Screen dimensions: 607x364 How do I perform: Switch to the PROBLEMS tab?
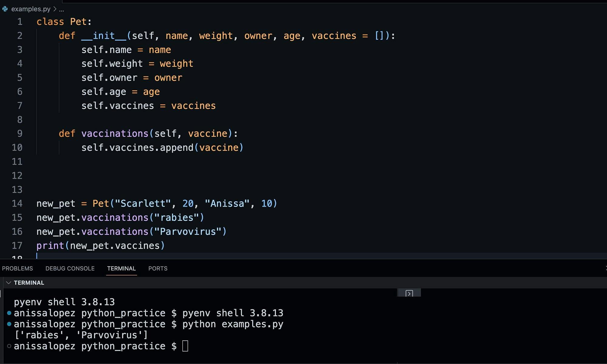tap(17, 268)
